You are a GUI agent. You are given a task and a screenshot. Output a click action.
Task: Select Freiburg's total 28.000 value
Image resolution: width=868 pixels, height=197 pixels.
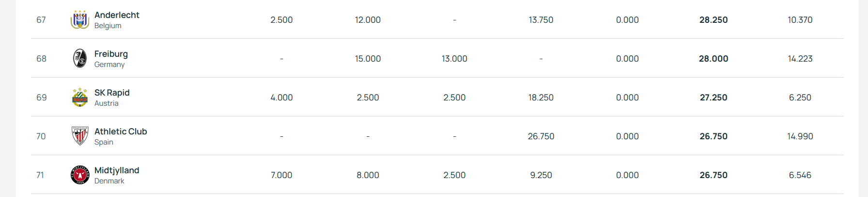tap(713, 59)
